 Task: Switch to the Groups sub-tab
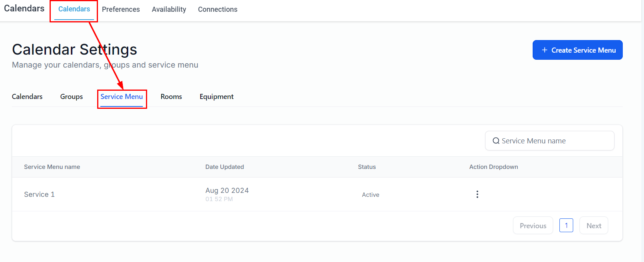point(72,97)
